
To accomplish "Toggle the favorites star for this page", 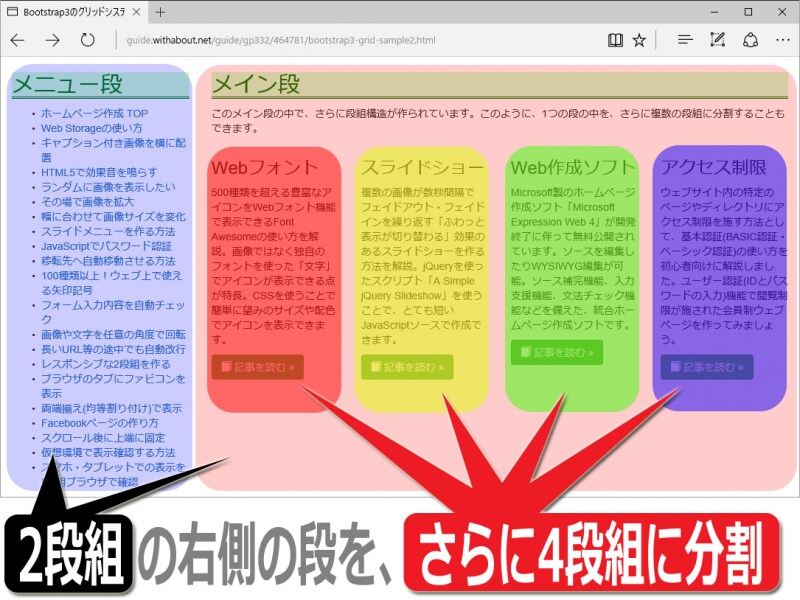I will point(637,42).
